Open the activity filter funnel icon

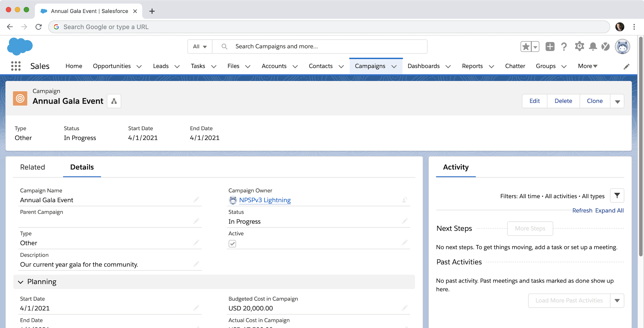tap(617, 196)
